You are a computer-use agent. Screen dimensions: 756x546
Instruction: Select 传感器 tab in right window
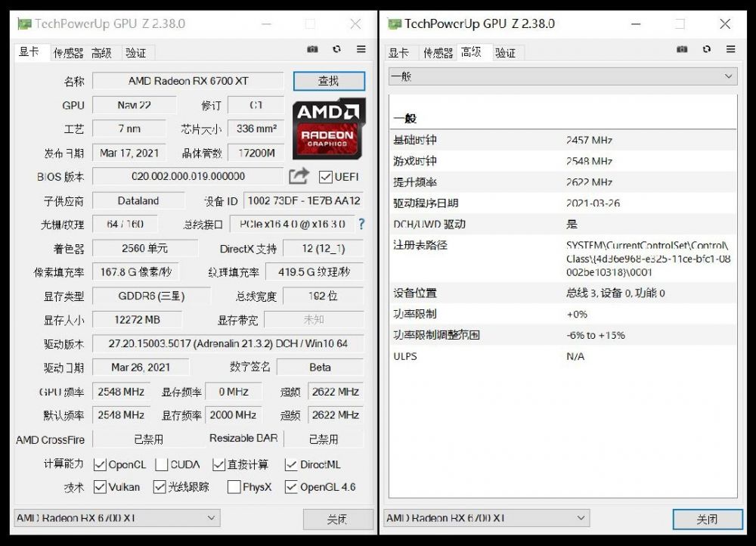438,53
